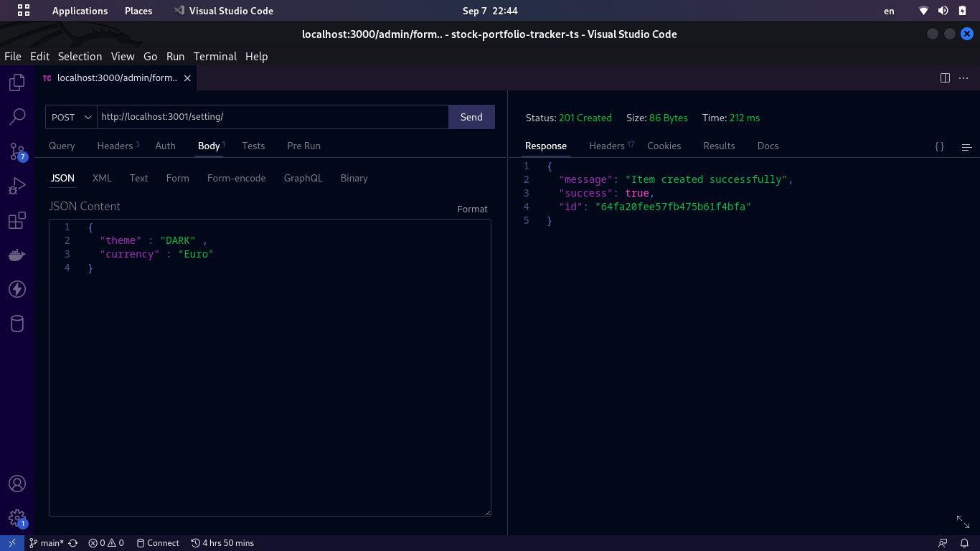
Task: Open the editor more actions ellipsis
Action: pos(963,77)
